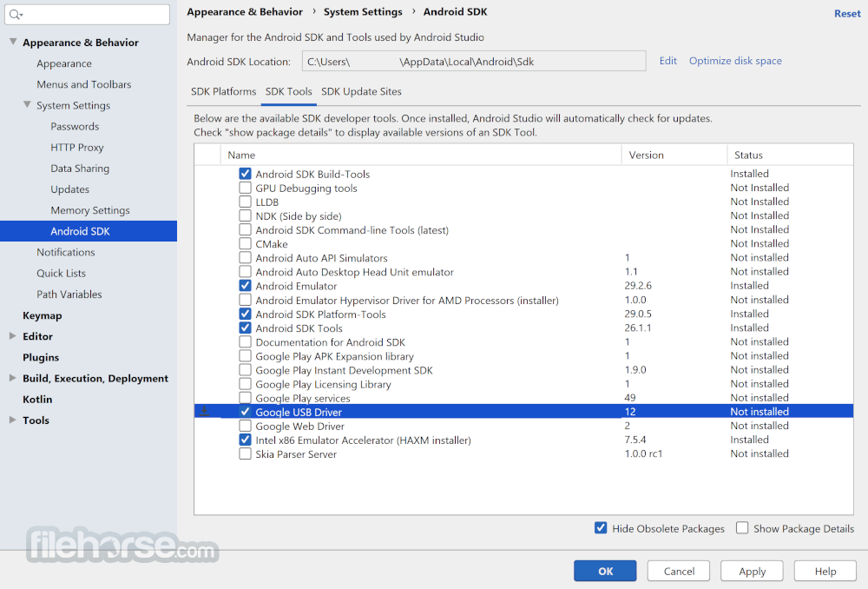Tick Android SDK Command-line Tools checkbox

tap(246, 230)
